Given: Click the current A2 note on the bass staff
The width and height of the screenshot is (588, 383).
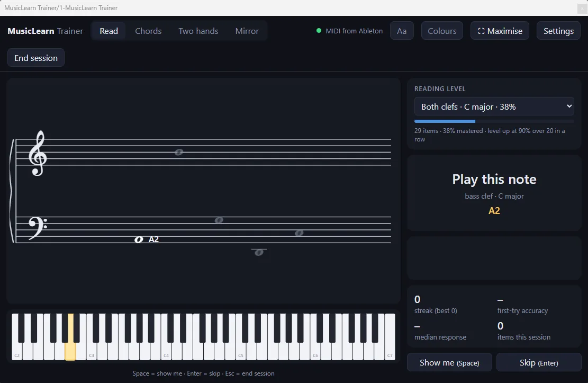Looking at the screenshot, I should 139,239.
